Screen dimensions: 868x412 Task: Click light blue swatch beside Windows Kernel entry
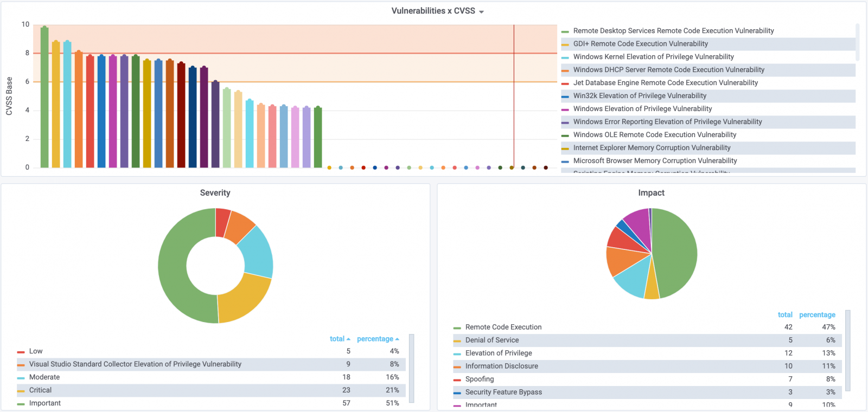click(x=565, y=57)
